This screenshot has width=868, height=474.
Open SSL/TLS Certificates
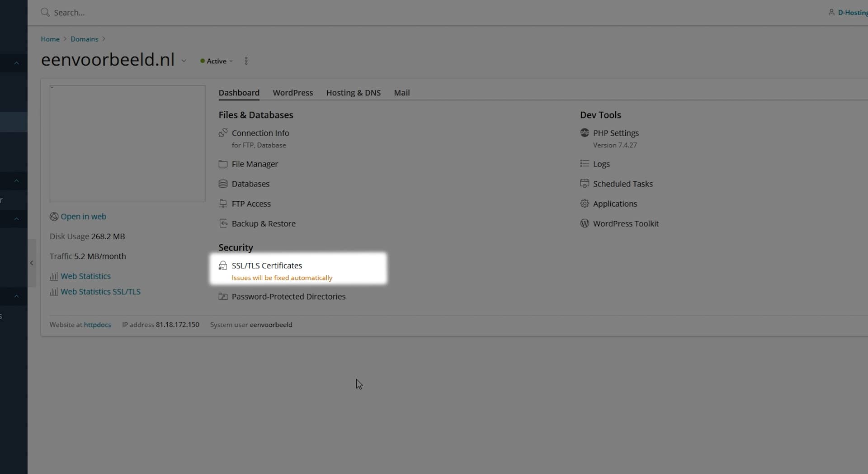tap(267, 265)
